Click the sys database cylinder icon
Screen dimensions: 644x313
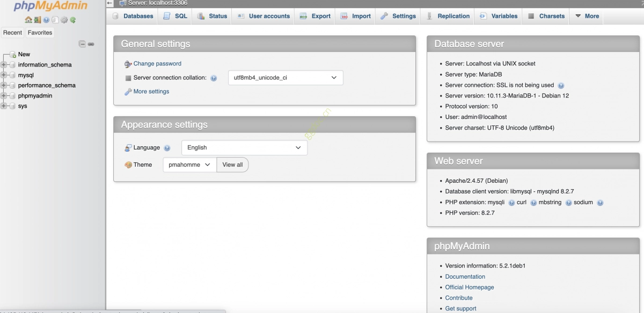[12, 106]
